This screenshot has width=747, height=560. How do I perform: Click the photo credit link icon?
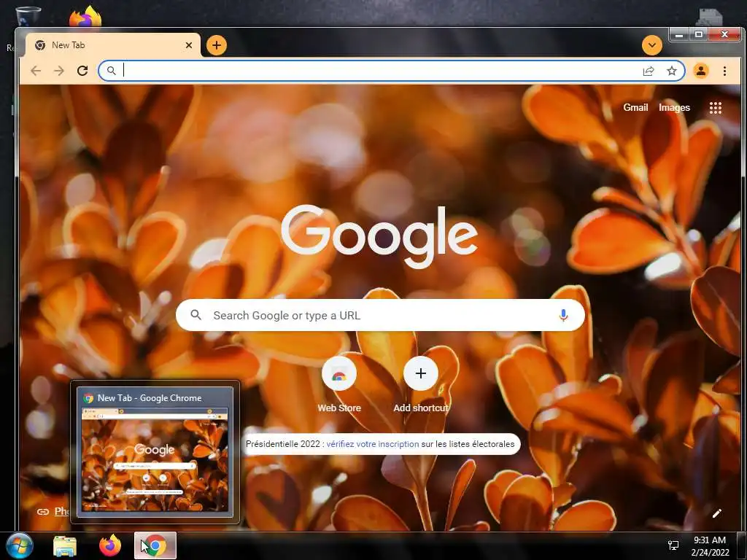[x=43, y=512]
